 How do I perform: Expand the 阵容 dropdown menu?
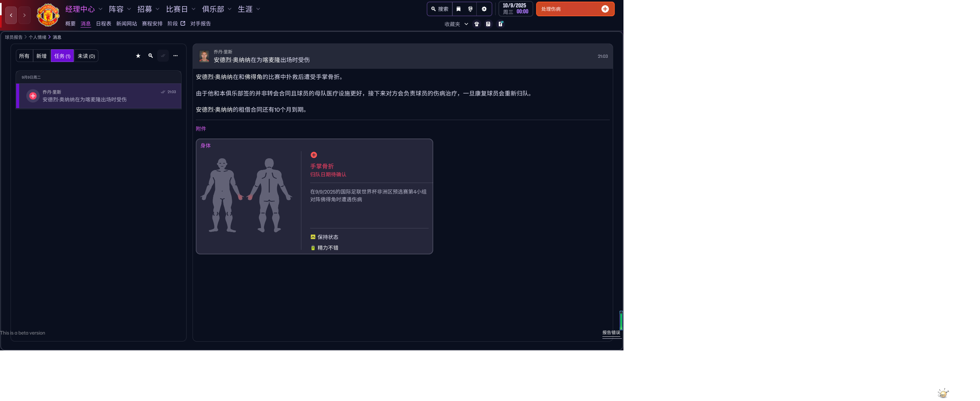119,9
